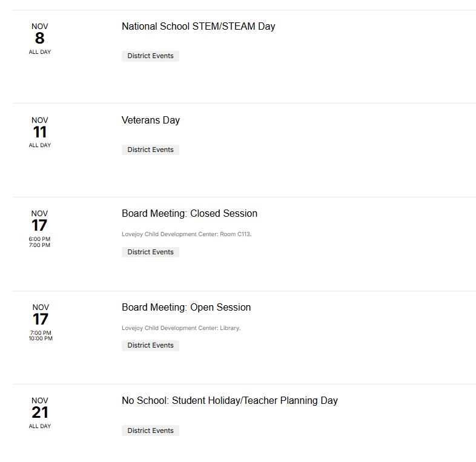Select the Nov 21 date block
Image resolution: width=476 pixels, height=462 pixels.
click(40, 413)
